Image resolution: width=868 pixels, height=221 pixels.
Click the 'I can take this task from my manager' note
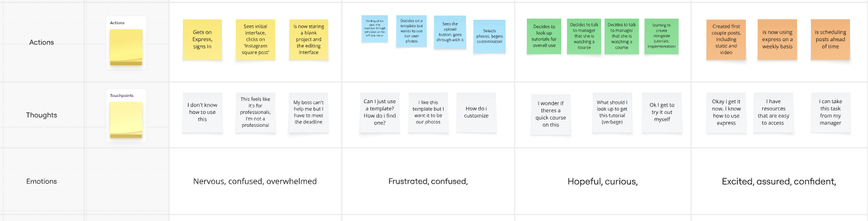(x=830, y=113)
